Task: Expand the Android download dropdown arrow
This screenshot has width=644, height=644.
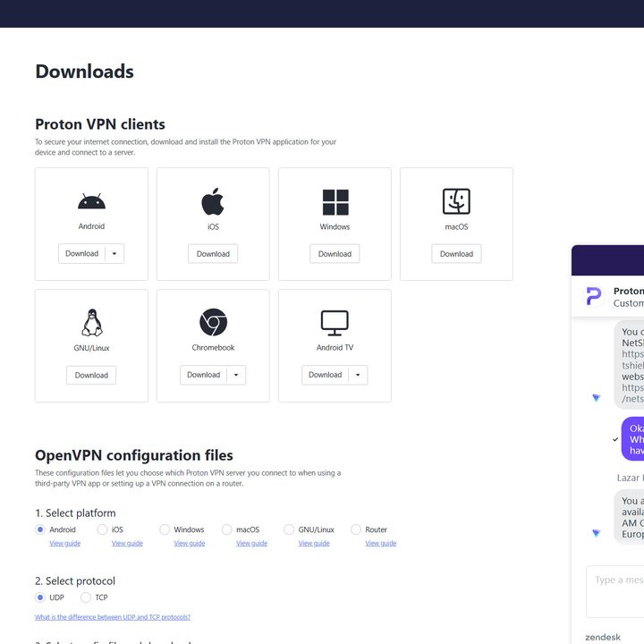Action: [x=114, y=253]
